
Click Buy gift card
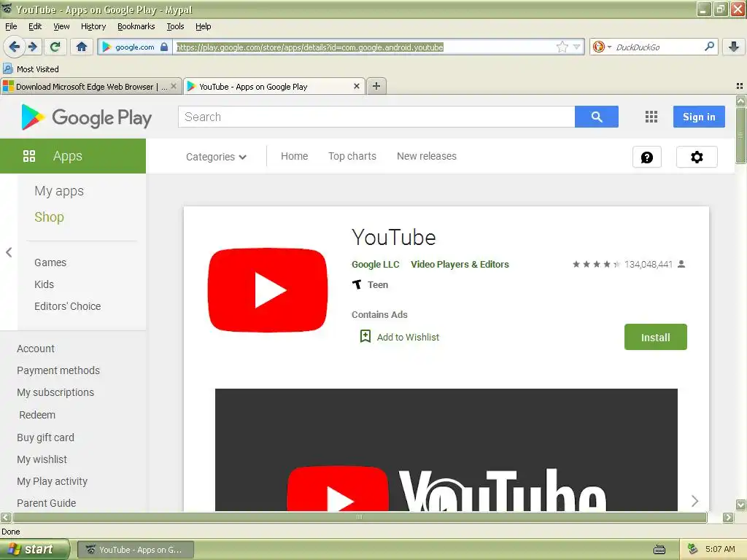click(45, 437)
